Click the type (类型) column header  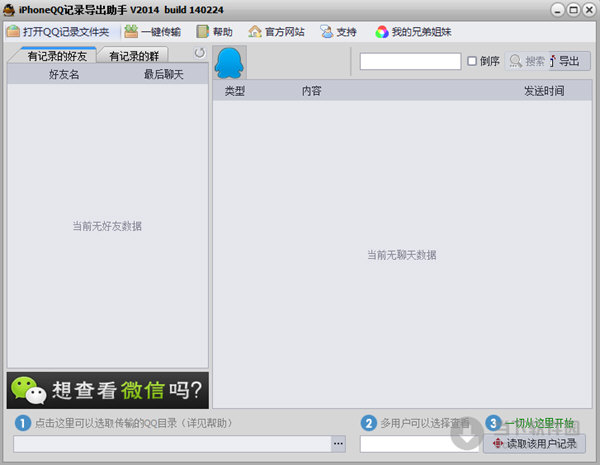(x=234, y=91)
